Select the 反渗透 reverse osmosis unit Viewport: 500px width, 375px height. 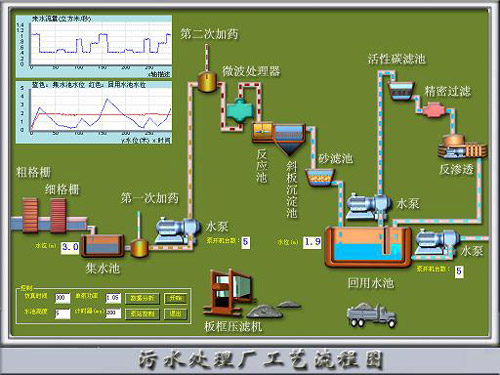[462, 147]
